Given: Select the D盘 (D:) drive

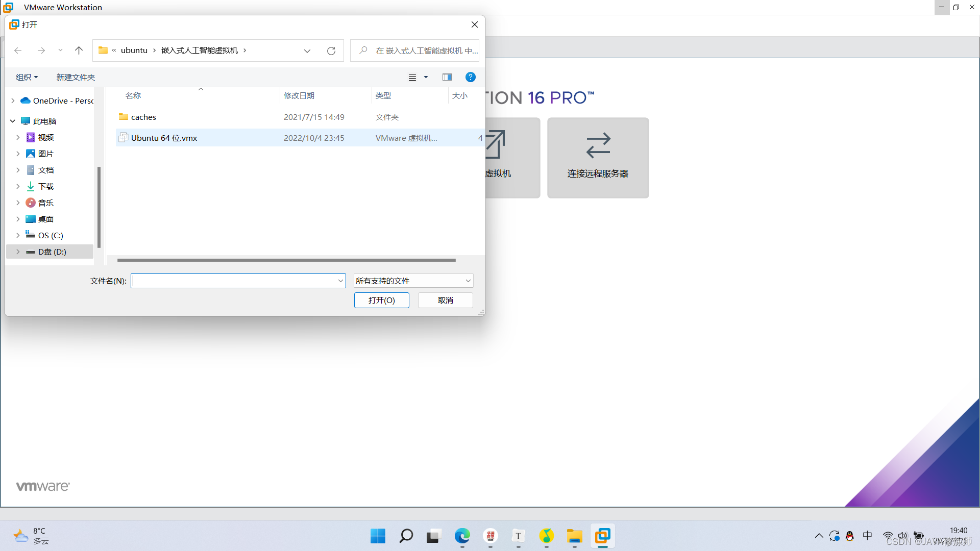Looking at the screenshot, I should coord(50,252).
